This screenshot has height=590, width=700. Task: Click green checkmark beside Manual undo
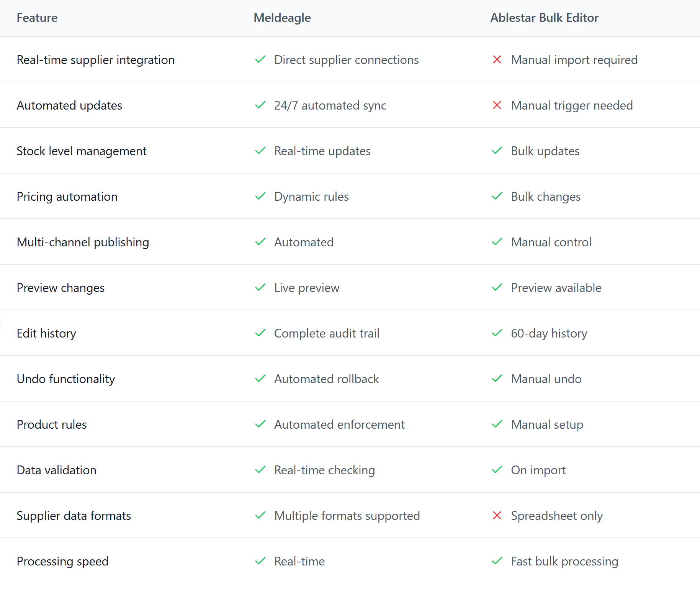(x=497, y=379)
